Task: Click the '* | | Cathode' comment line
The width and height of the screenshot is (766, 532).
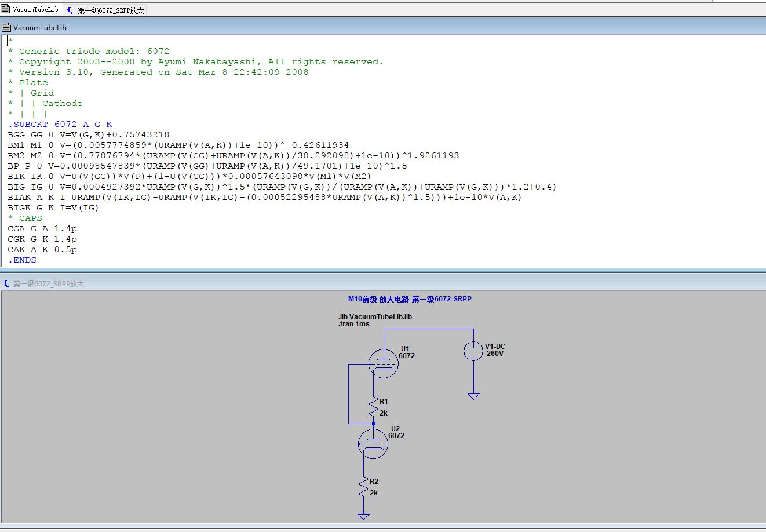Action: tap(45, 103)
